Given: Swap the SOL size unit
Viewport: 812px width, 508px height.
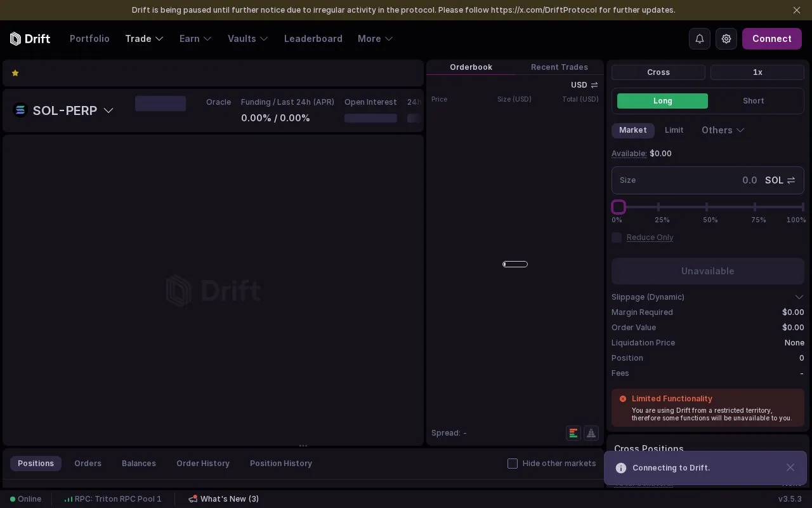Looking at the screenshot, I should 791,180.
